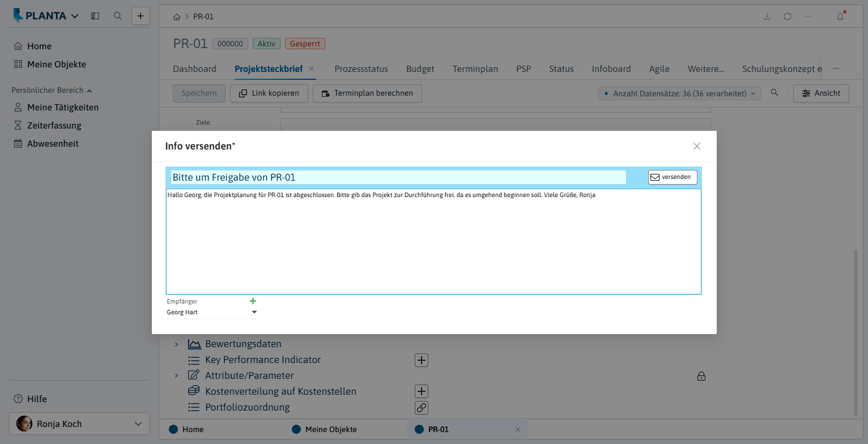The height and width of the screenshot is (444, 868).
Task: Close the Info versenden dialog
Action: [697, 146]
